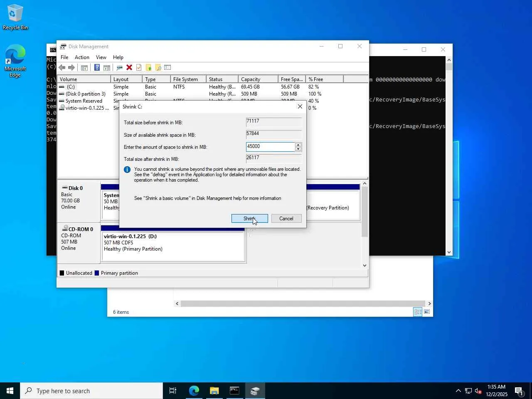
Task: Click the Forward arrow toolbar icon
Action: (71, 68)
